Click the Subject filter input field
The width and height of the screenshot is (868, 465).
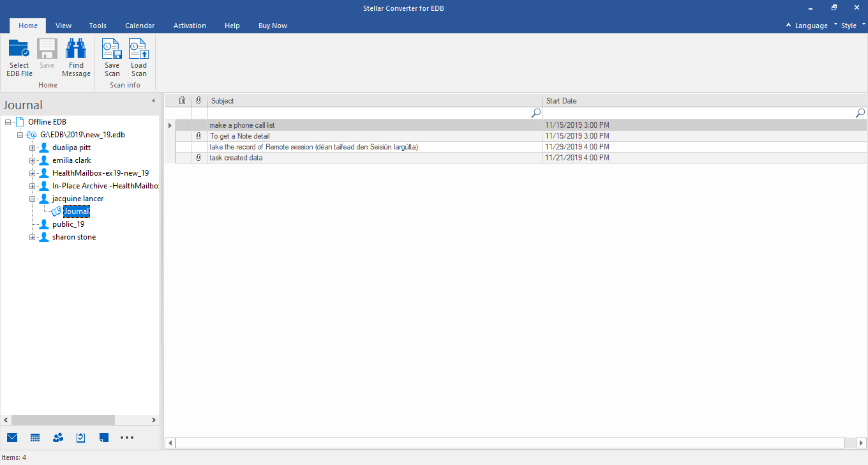point(370,112)
